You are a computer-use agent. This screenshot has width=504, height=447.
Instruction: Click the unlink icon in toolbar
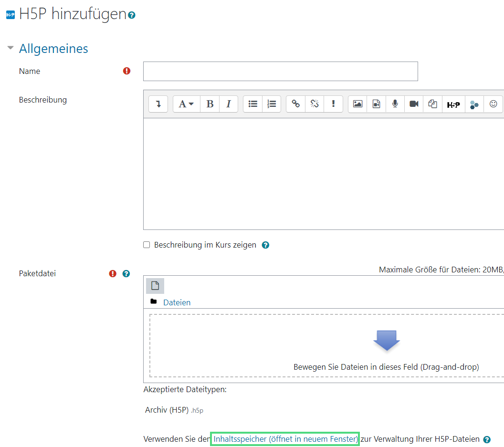tap(315, 104)
